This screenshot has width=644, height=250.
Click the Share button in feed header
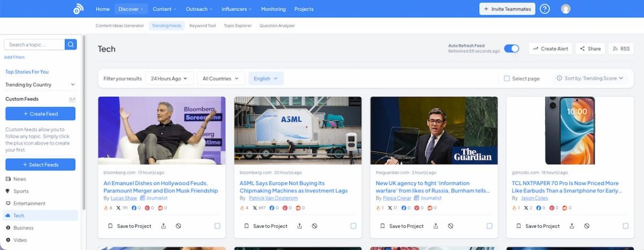[590, 49]
